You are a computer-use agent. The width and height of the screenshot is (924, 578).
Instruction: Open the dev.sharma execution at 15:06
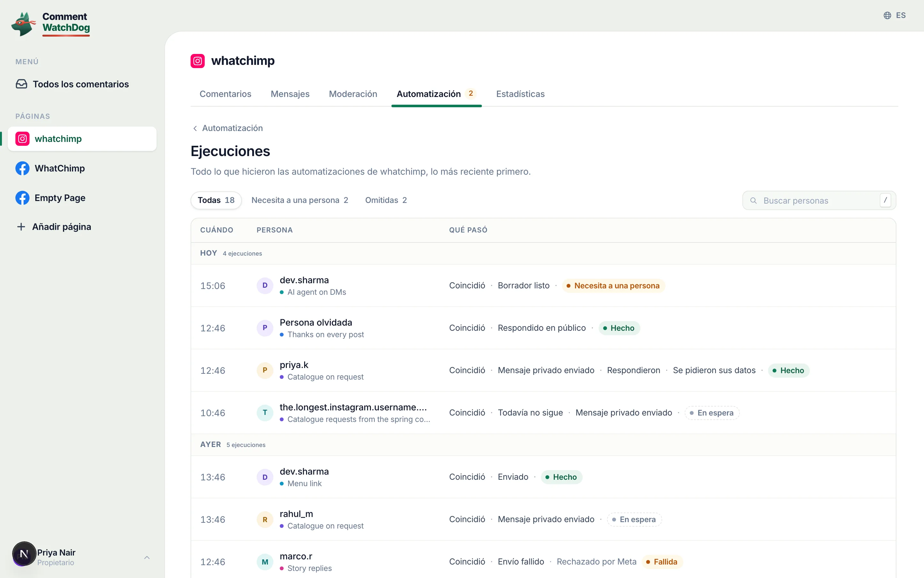pyautogui.click(x=543, y=285)
